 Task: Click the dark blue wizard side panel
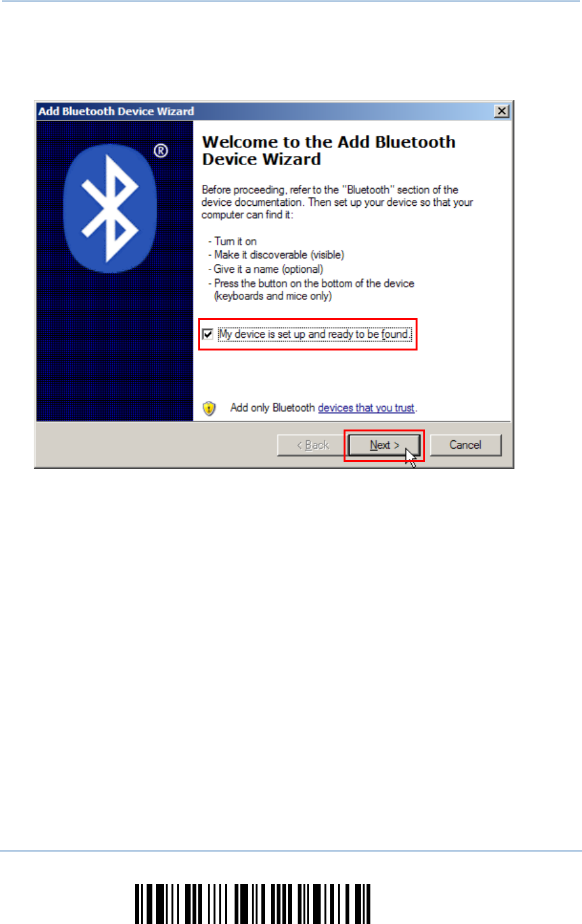point(115,271)
